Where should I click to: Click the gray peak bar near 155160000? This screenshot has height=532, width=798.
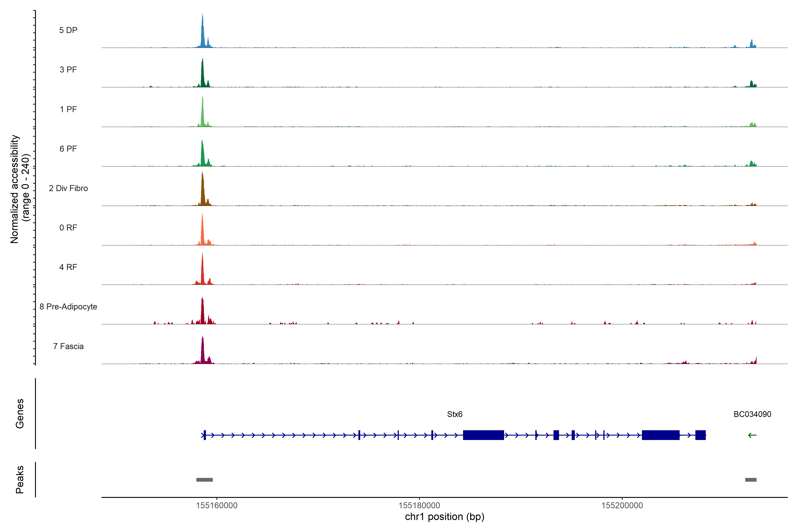[205, 480]
